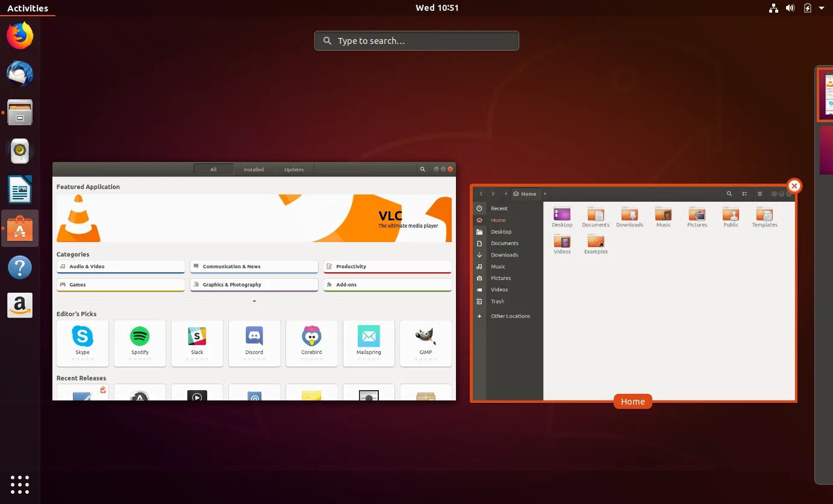Launch Rhythmbox music player from dock
The height and width of the screenshot is (504, 833).
(20, 151)
